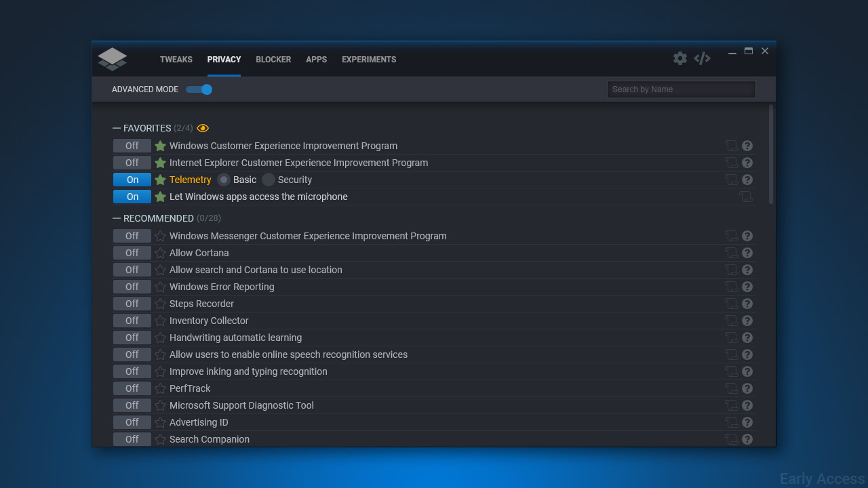Collapse the Recommended section
The image size is (868, 488).
117,218
